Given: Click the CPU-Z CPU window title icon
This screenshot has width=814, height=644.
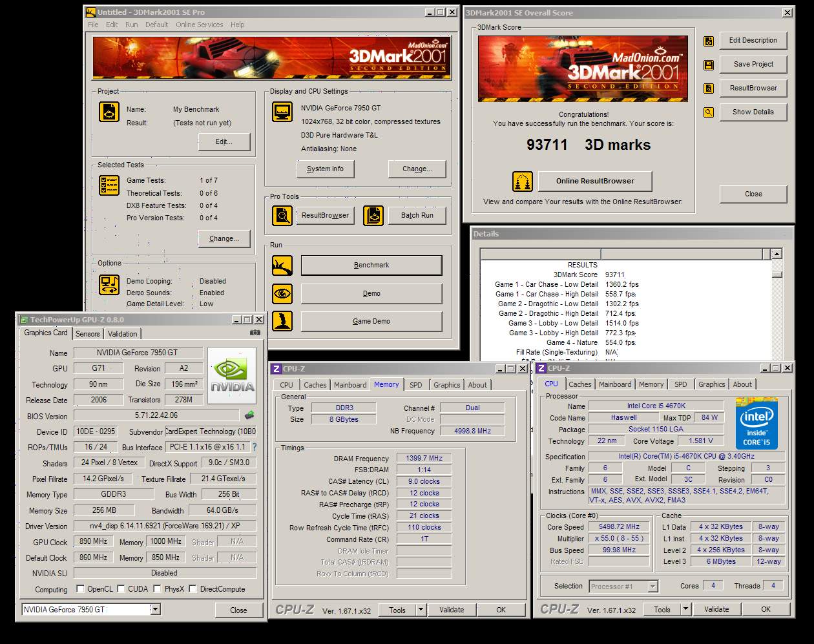Looking at the screenshot, I should pos(541,368).
